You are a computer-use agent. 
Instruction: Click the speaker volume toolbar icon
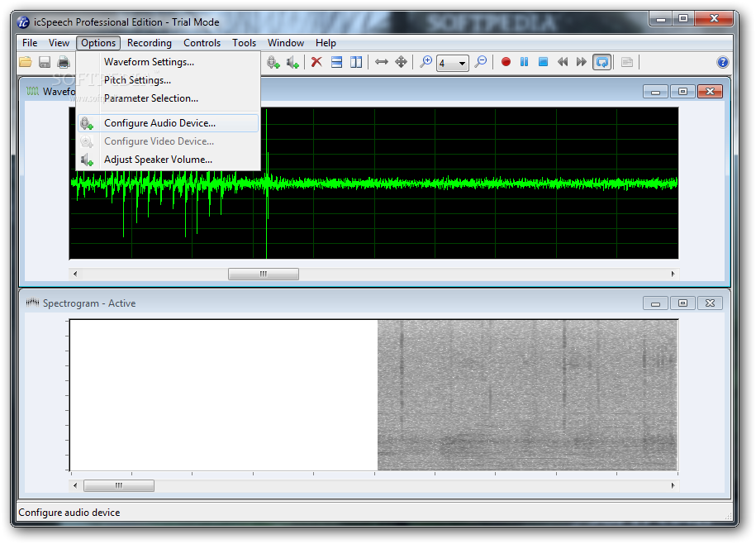point(292,62)
